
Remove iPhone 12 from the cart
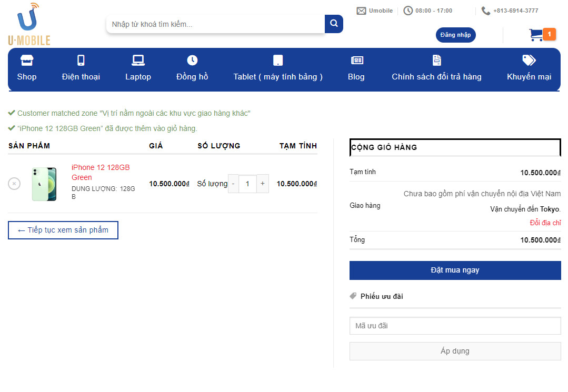[x=14, y=184]
